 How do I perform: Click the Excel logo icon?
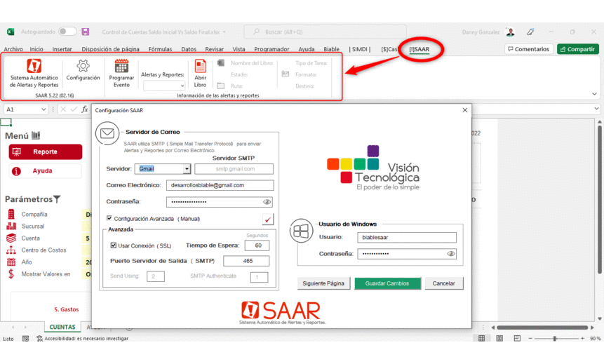[x=11, y=32]
